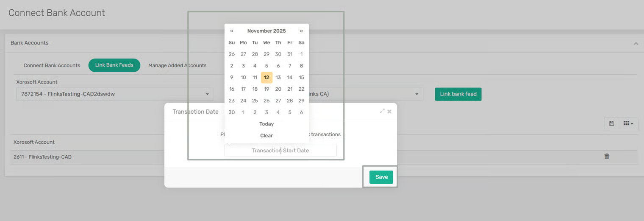Go to previous month in calendar
Image resolution: width=644 pixels, height=221 pixels.
tap(231, 31)
